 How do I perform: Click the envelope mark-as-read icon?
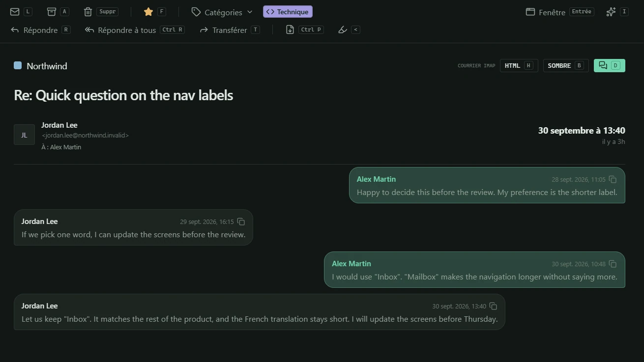(x=15, y=12)
